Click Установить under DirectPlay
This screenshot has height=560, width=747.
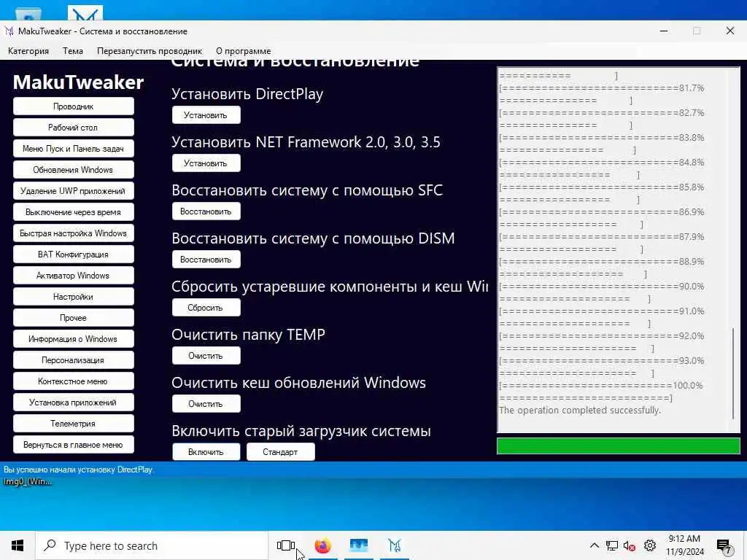click(x=206, y=115)
